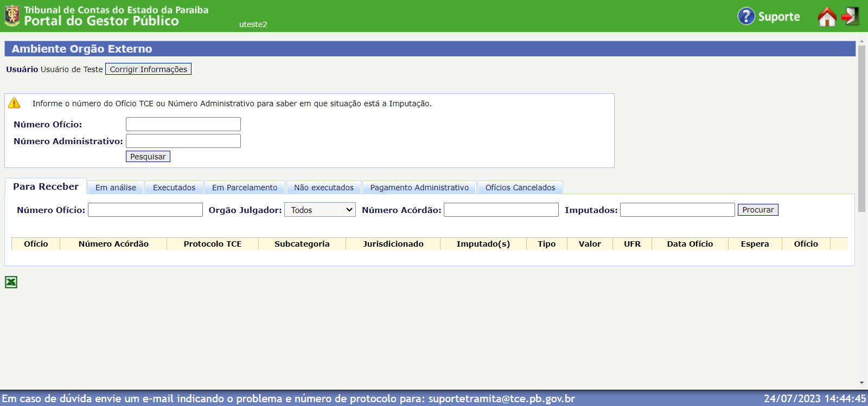Click the vertical scrollbar thumb
Screen dimensions: 868x406
pos(861,129)
